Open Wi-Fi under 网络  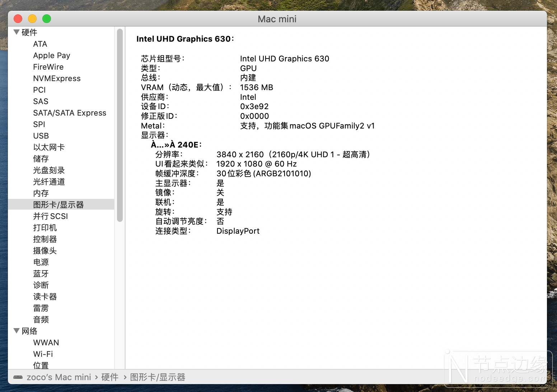tap(43, 354)
